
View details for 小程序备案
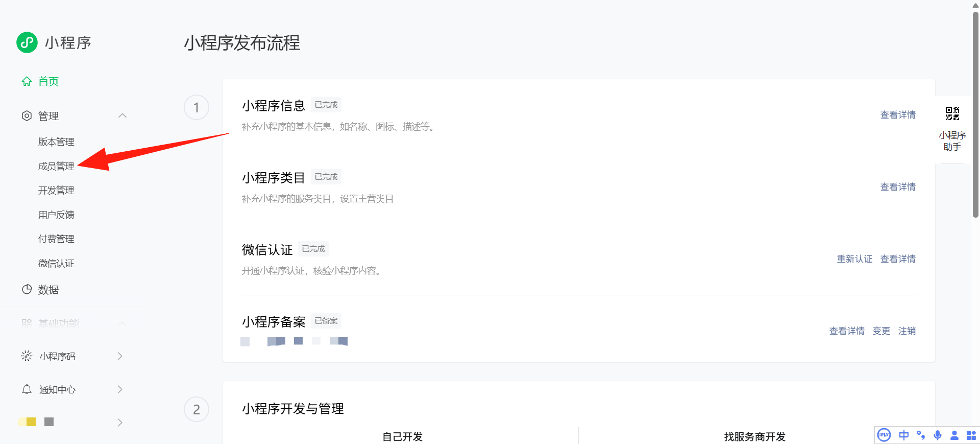(x=847, y=331)
